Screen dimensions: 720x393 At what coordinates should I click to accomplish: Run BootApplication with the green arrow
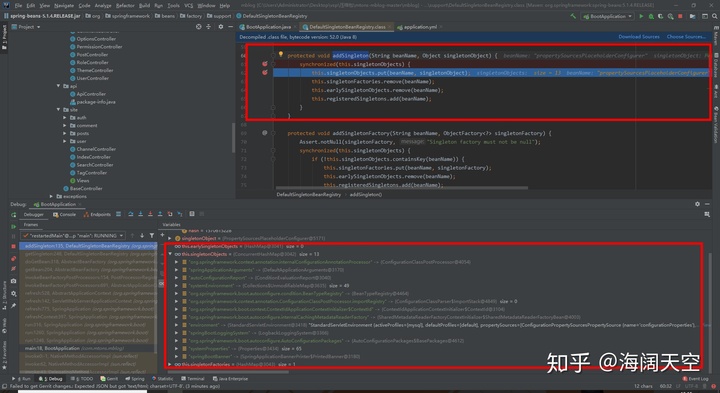641,16
